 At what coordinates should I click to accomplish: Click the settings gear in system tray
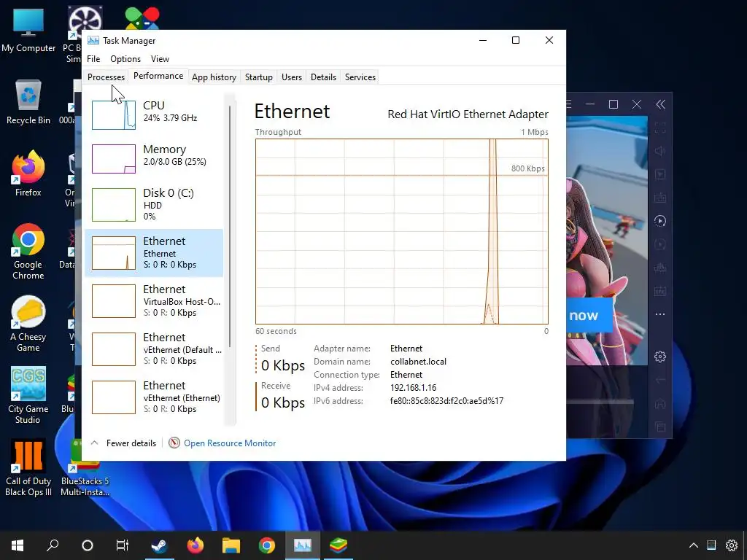pos(731,545)
